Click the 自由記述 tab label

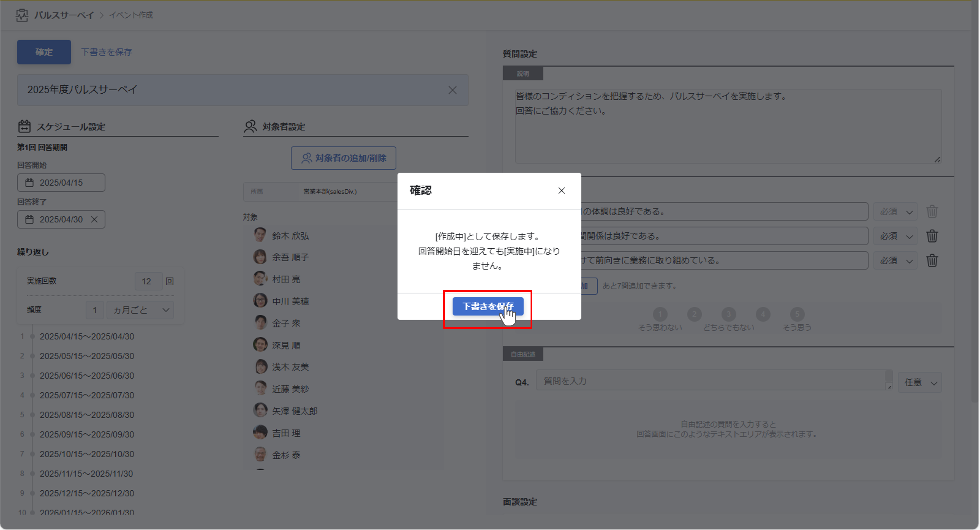coord(523,354)
